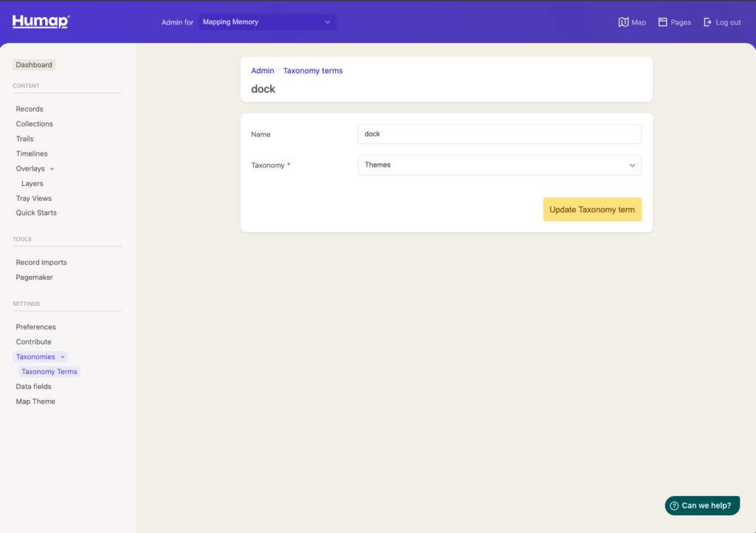Click the Update Taxonomy term button
The height and width of the screenshot is (533, 756).
pos(592,210)
